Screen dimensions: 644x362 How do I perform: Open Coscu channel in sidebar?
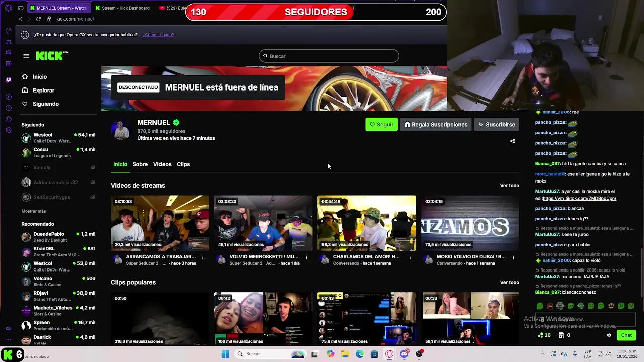coord(58,152)
